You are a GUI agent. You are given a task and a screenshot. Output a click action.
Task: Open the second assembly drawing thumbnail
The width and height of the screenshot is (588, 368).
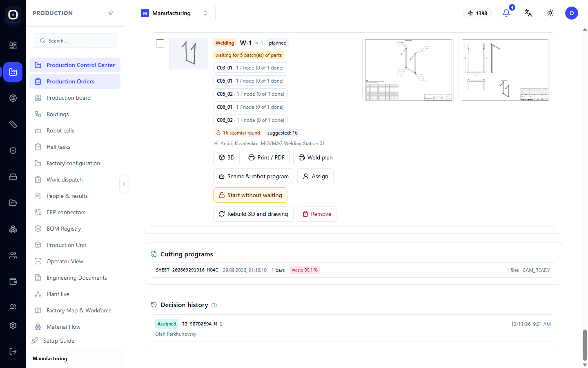click(x=504, y=70)
